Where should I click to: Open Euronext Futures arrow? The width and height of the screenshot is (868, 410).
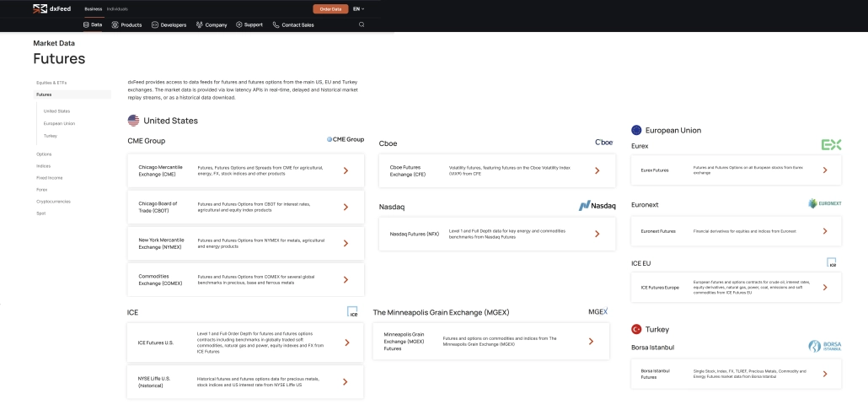coord(825,231)
